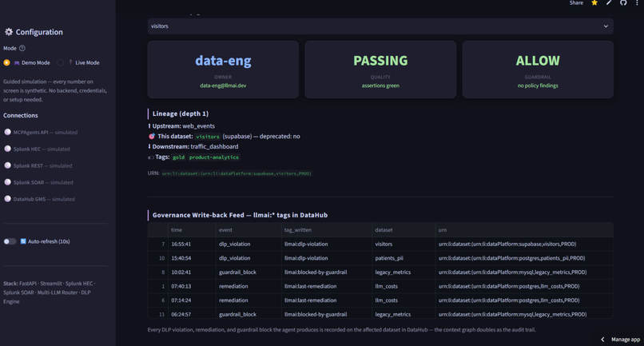Open the three-dot main menu

point(637,3)
